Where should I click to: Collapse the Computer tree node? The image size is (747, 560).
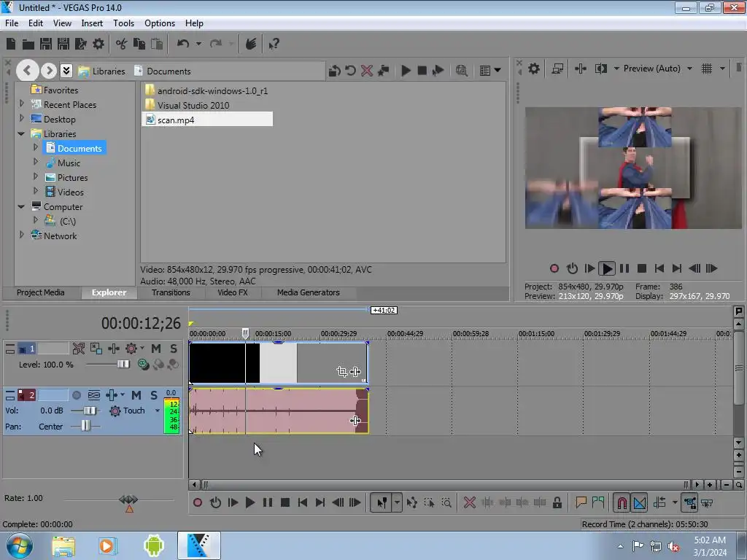pos(21,206)
